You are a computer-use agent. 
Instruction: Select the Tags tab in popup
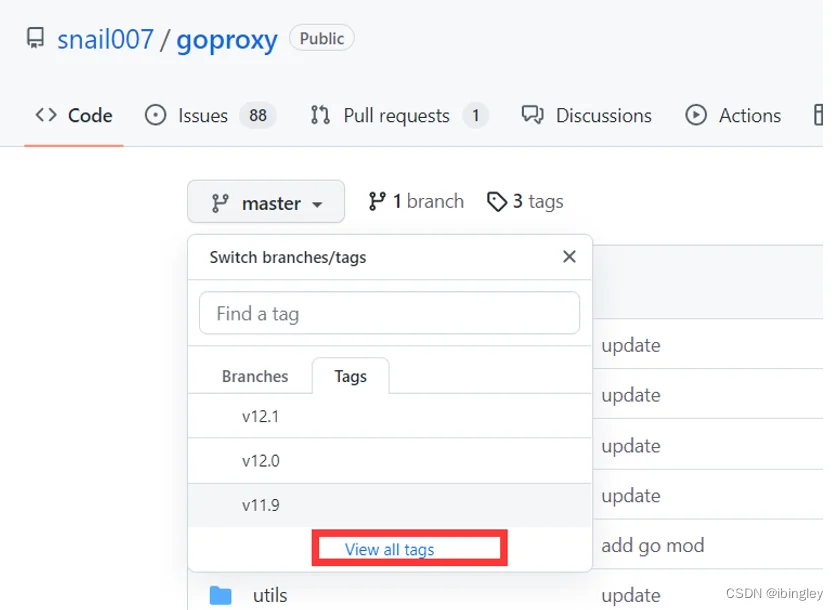(351, 376)
